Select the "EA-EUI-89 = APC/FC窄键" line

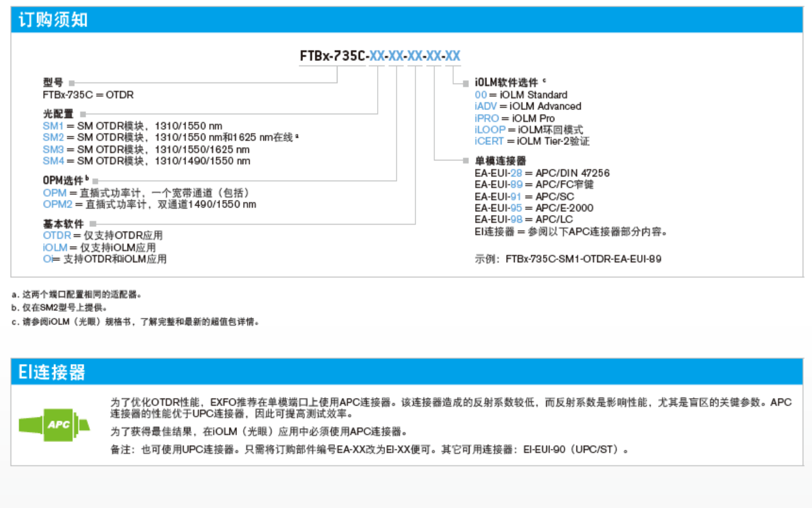[534, 184]
